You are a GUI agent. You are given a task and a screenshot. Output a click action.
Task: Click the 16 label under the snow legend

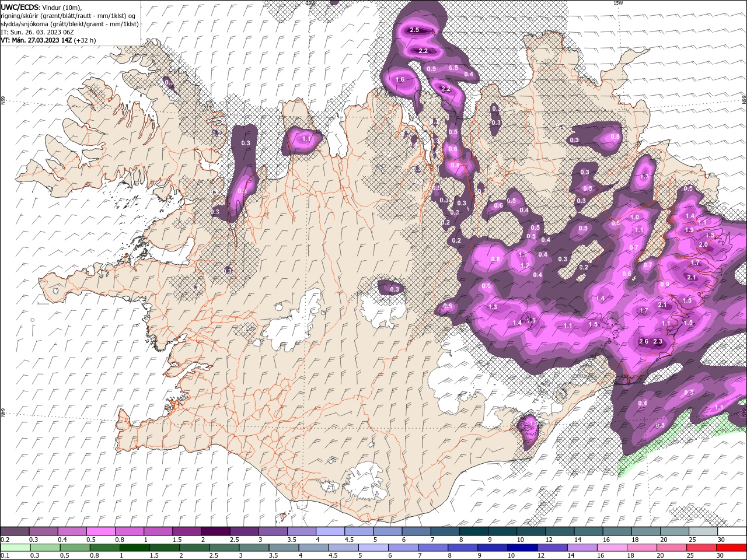point(606,540)
